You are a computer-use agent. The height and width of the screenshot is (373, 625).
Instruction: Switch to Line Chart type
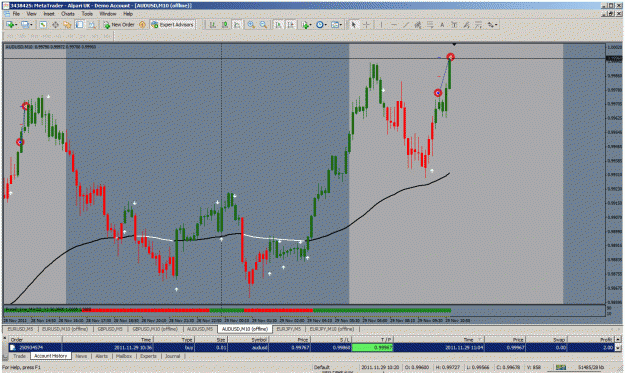(x=237, y=25)
